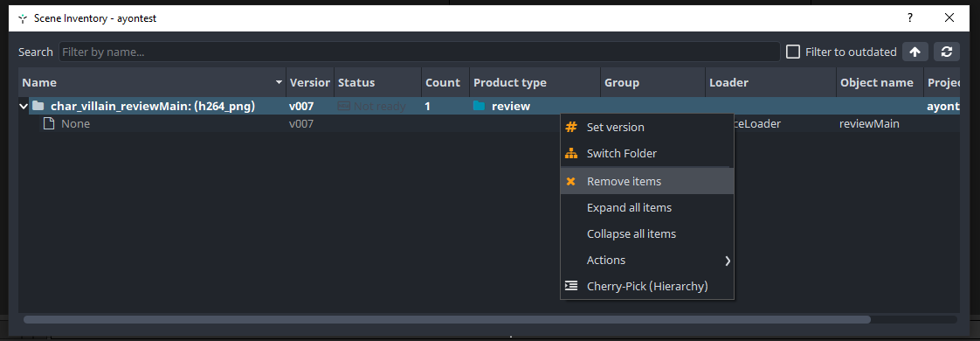The image size is (980, 341).
Task: Select Remove items in context menu
Action: (647, 182)
